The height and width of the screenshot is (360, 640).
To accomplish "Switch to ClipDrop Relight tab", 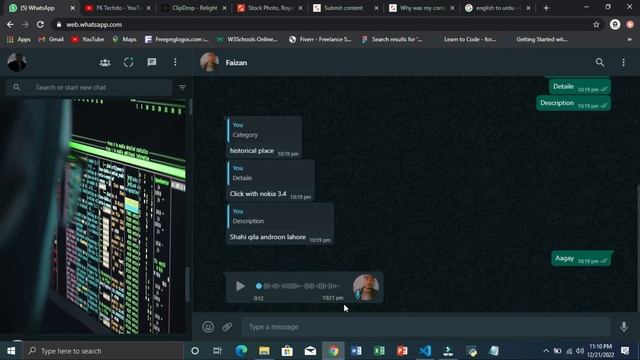I will [194, 8].
